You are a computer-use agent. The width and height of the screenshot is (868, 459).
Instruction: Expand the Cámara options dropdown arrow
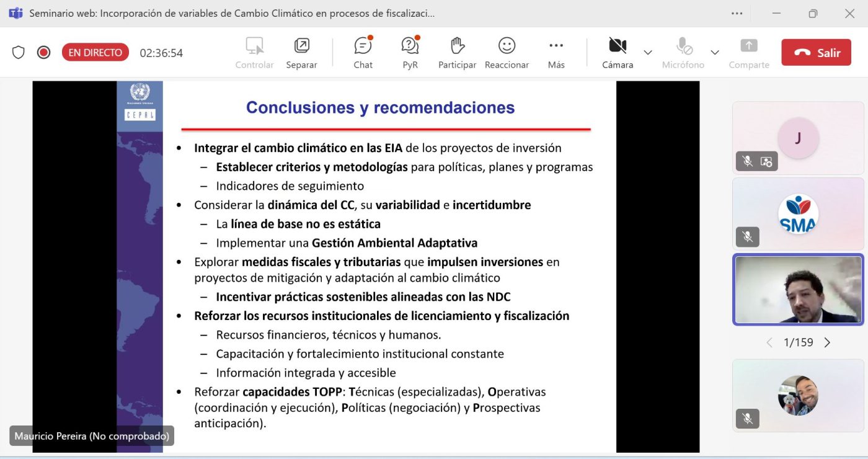click(648, 53)
